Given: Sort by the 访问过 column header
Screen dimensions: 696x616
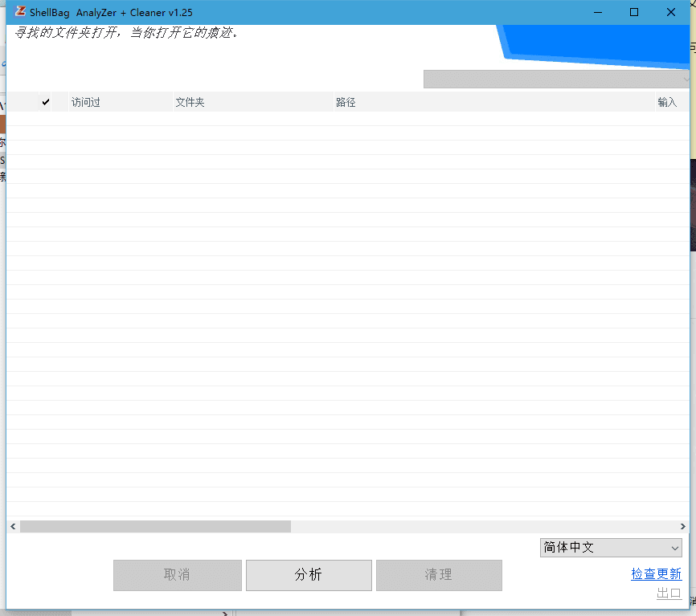Looking at the screenshot, I should 121,102.
